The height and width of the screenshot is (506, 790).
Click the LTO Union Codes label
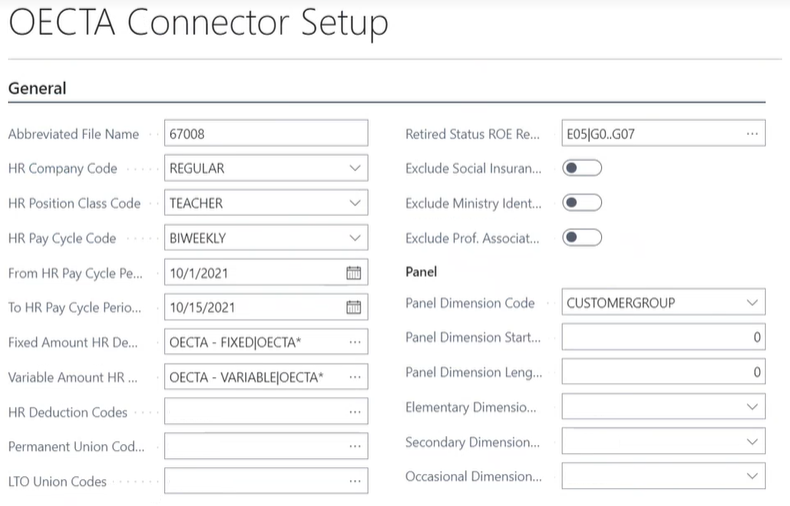coord(57,481)
